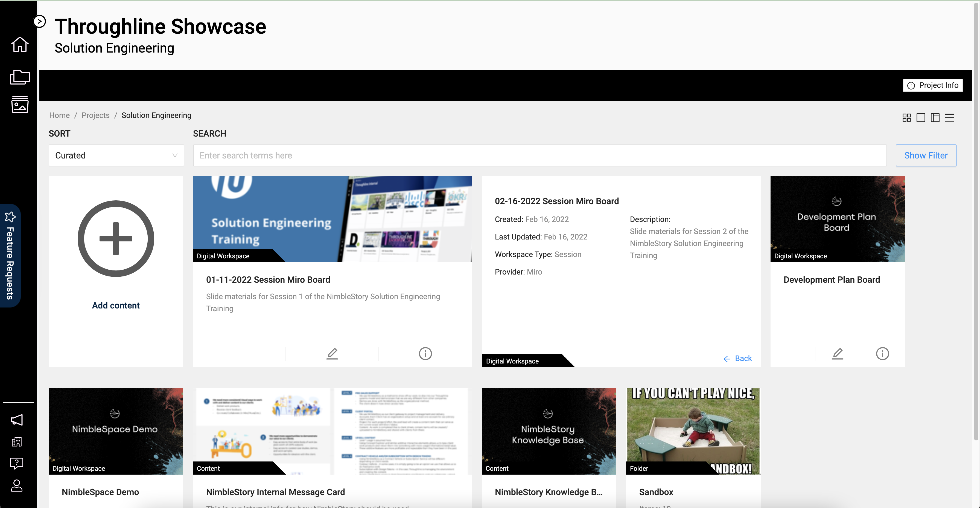
Task: Expand the sidebar with the arrow toggle
Action: click(x=40, y=21)
